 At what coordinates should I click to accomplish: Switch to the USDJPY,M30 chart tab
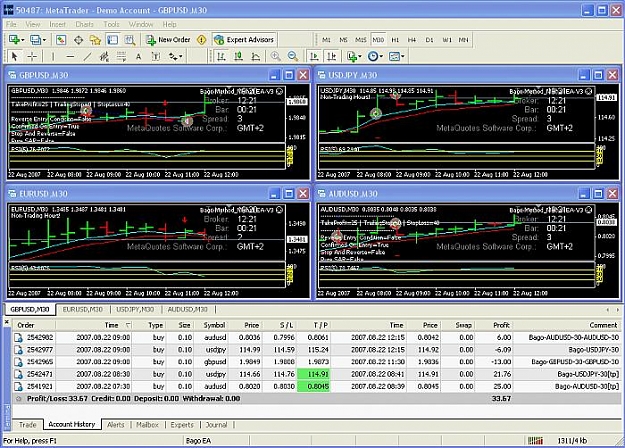tap(135, 309)
